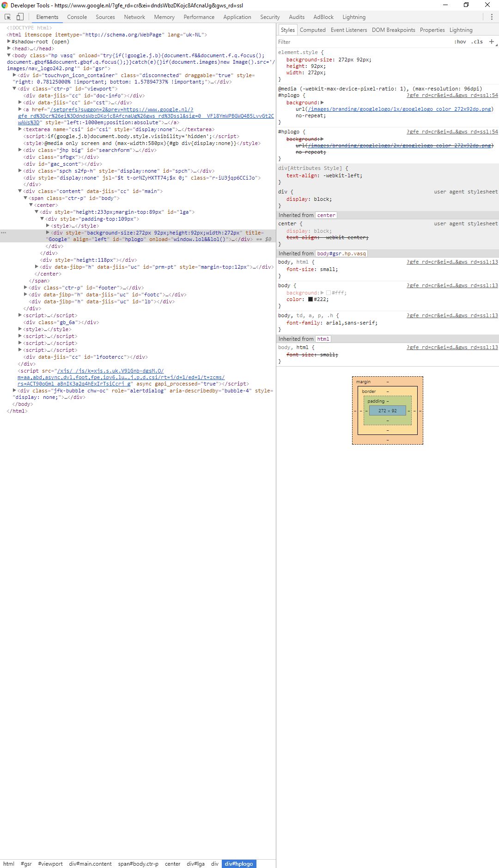Select the Elements tab
Image resolution: width=499 pixels, height=868 pixels.
[x=47, y=17]
